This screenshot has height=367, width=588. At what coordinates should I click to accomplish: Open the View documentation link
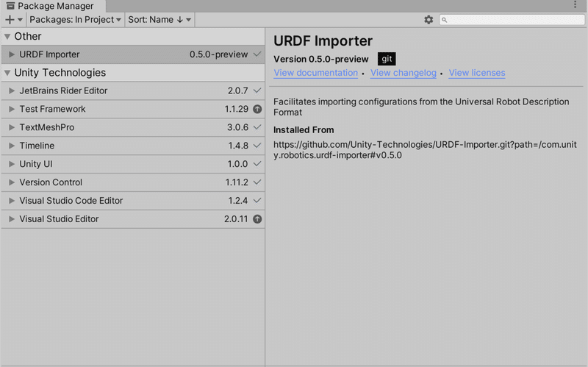point(316,73)
